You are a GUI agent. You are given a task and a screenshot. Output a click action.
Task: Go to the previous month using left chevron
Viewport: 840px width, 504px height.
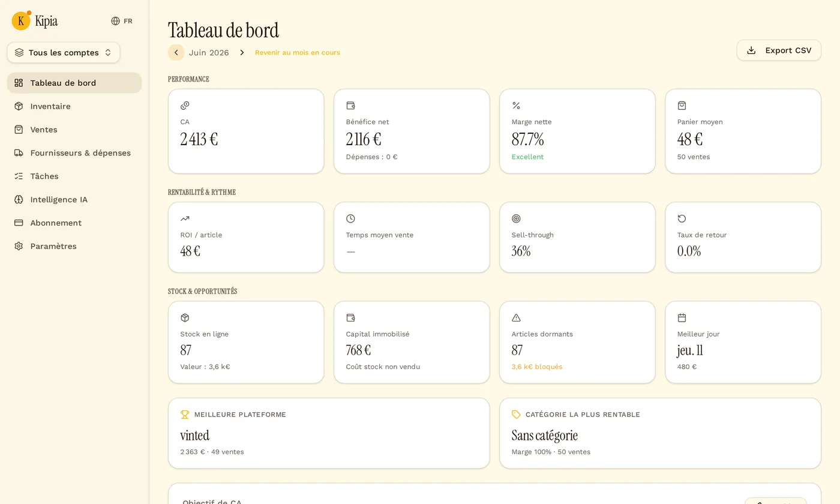[176, 53]
